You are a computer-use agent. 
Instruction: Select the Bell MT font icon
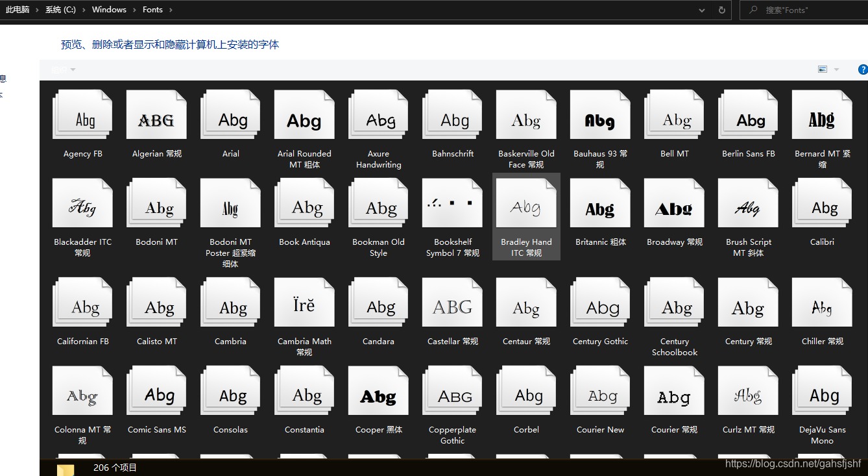click(x=674, y=115)
